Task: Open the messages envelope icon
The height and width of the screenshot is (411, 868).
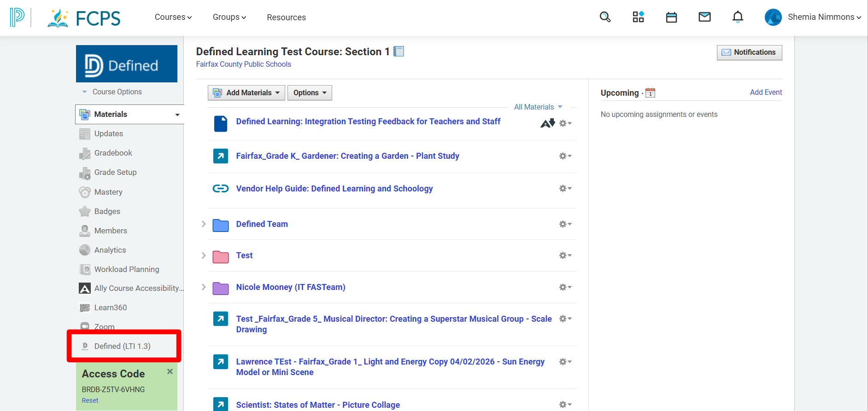Action: (704, 17)
